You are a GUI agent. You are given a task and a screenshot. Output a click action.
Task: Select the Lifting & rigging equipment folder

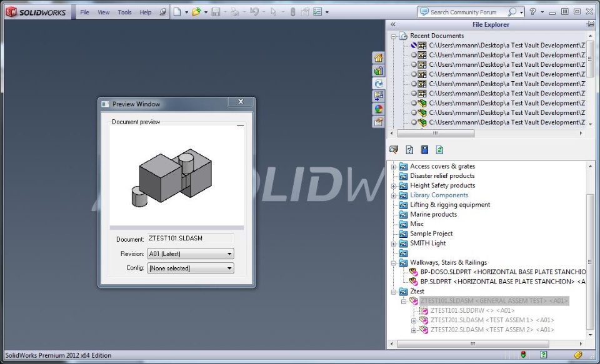(x=450, y=205)
